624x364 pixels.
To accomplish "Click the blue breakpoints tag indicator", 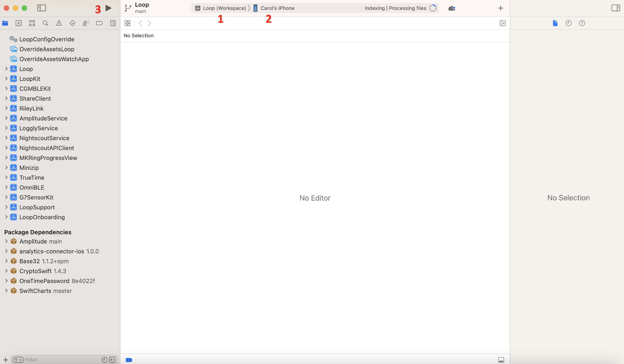I will click(129, 360).
